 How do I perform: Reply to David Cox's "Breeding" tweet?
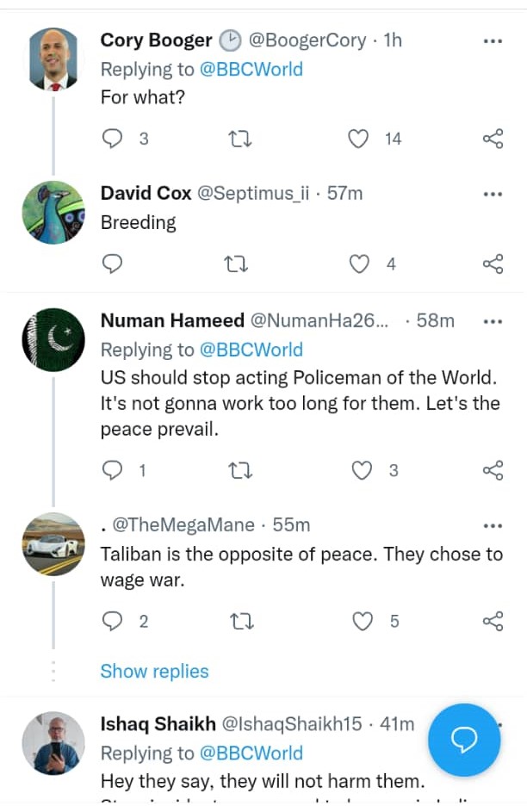point(113,264)
